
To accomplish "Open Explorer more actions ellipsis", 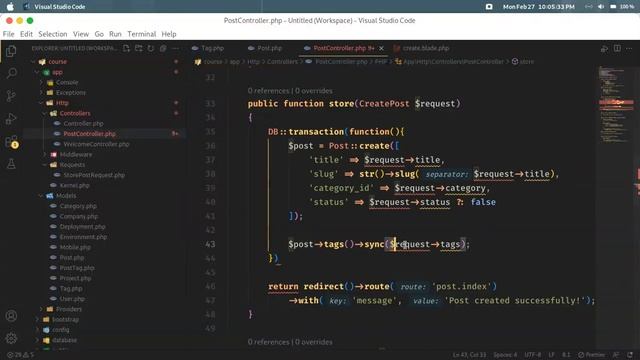I will click(x=175, y=48).
